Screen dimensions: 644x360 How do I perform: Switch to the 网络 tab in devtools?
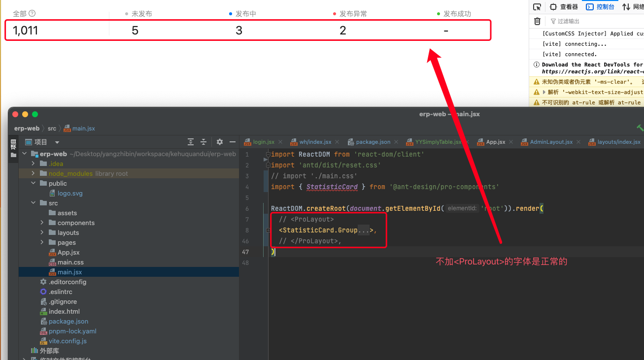pyautogui.click(x=634, y=7)
